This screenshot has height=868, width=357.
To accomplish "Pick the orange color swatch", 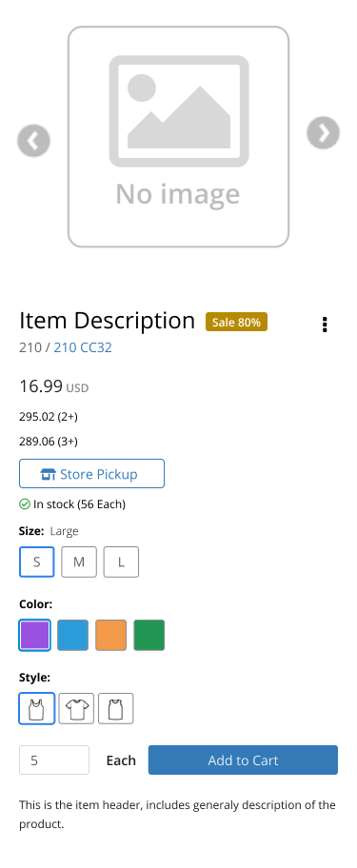I will [x=110, y=635].
